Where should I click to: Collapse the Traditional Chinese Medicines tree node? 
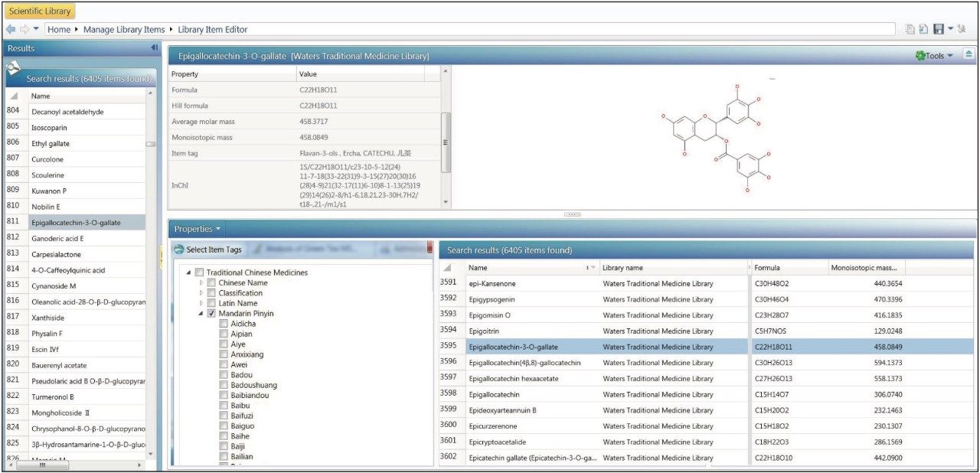pyautogui.click(x=189, y=273)
